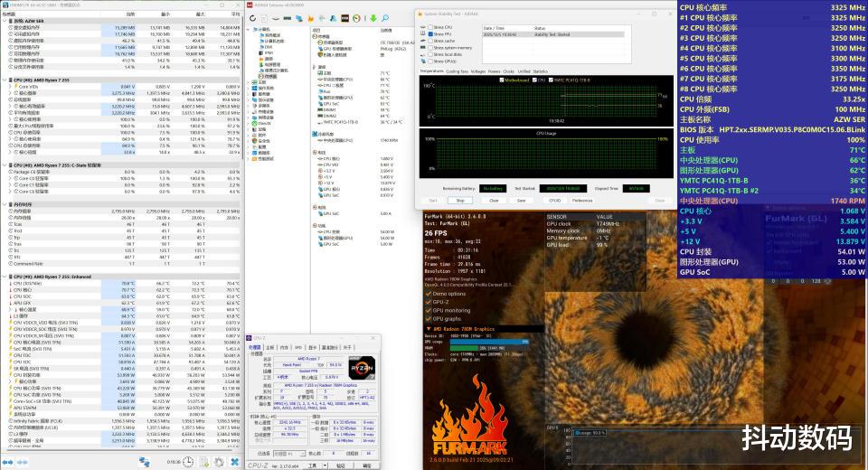Image resolution: width=868 pixels, height=470 pixels.
Task: Open the SPD tab in CPU-Z
Action: point(297,347)
